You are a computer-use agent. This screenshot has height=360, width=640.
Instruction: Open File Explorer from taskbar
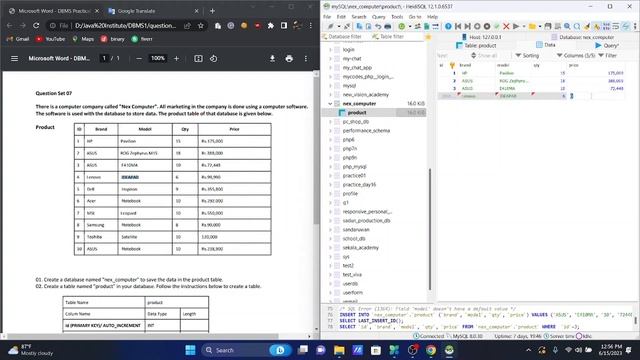tap(339, 350)
